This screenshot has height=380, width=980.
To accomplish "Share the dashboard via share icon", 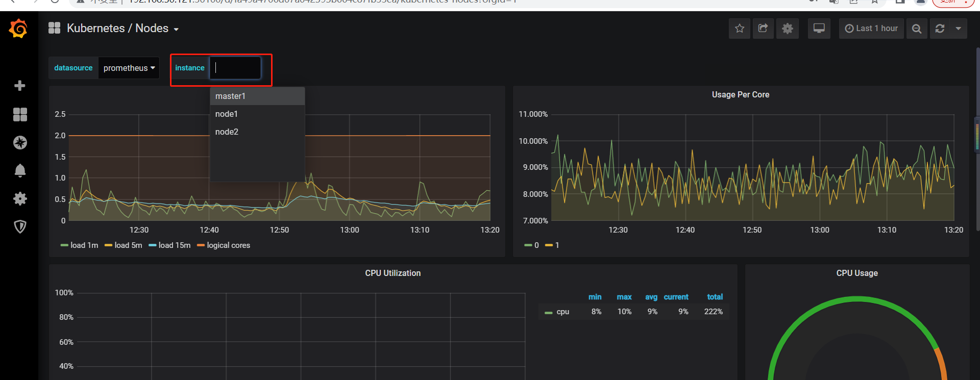I will click(x=764, y=29).
